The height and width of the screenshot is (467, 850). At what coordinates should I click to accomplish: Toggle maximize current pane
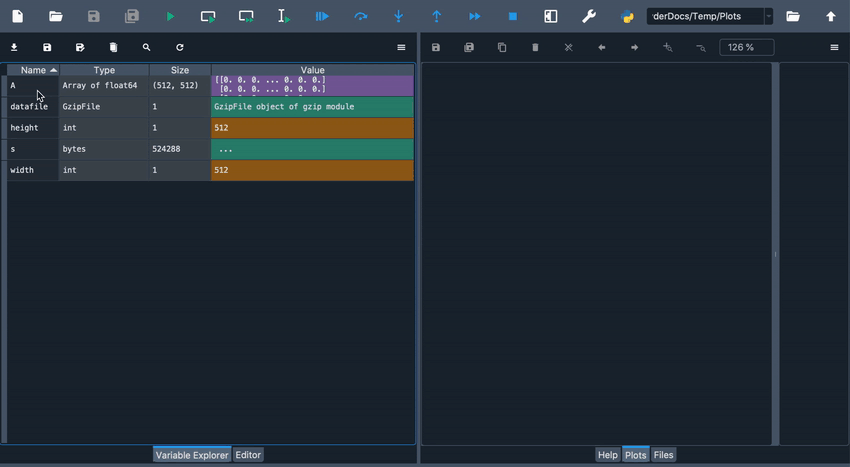click(x=551, y=16)
